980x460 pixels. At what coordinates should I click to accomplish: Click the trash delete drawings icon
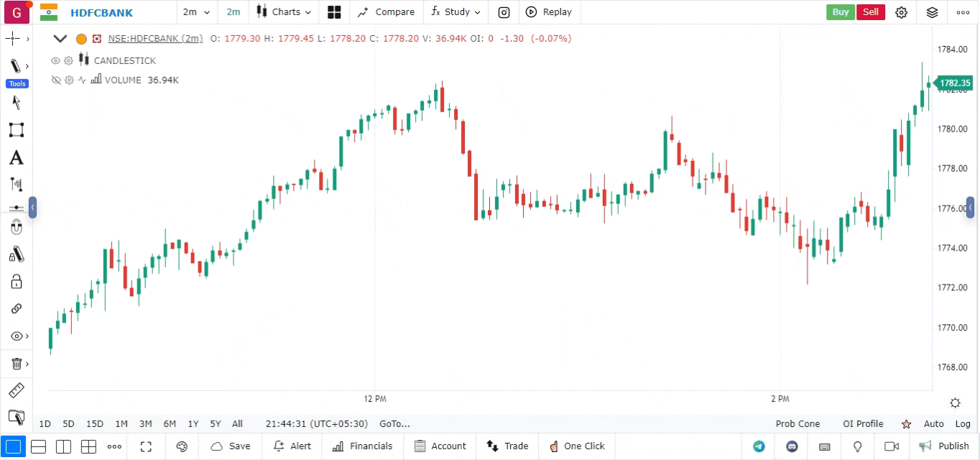[16, 364]
